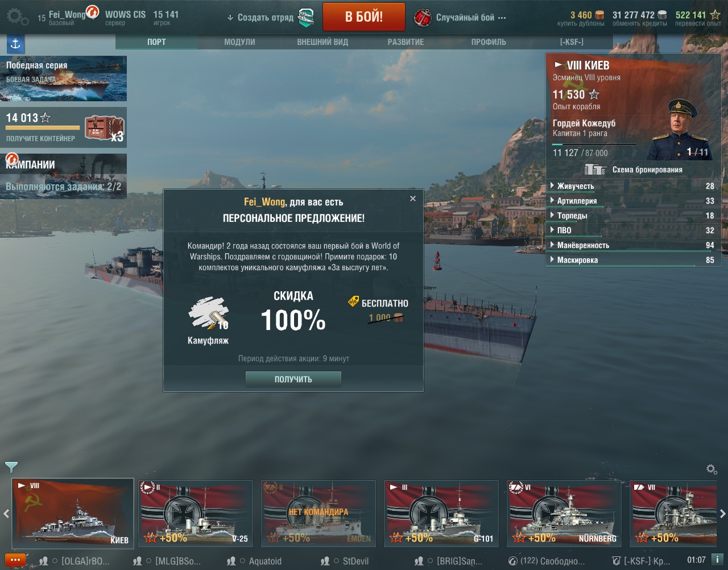Close the personal offer dialog

(x=413, y=199)
